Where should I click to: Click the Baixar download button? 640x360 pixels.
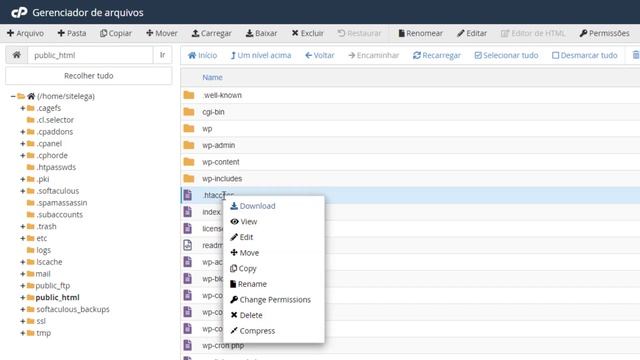click(261, 33)
